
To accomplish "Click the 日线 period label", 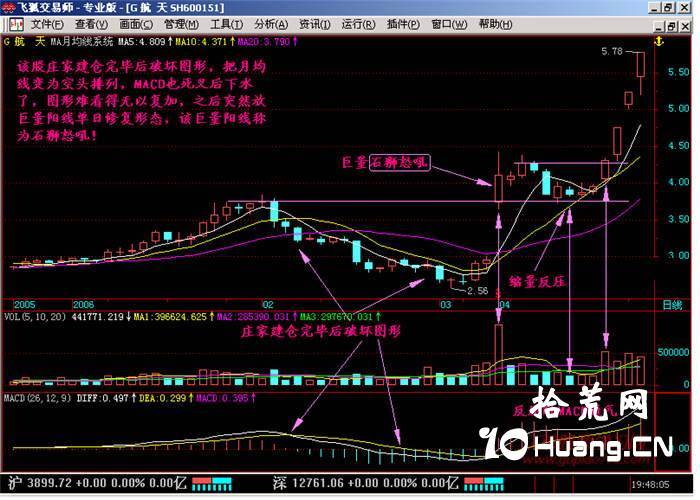I will (672, 305).
